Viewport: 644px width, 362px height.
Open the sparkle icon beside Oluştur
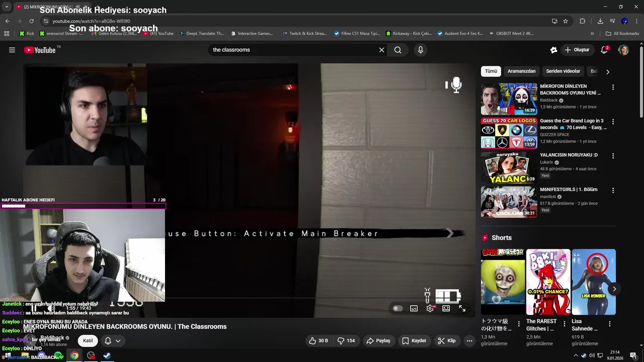pos(553,50)
